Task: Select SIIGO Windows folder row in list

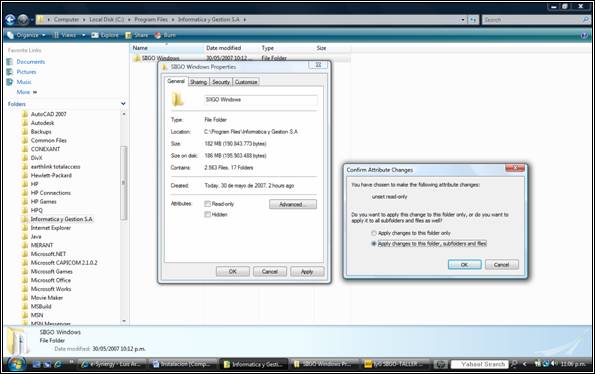Action: click(241, 58)
